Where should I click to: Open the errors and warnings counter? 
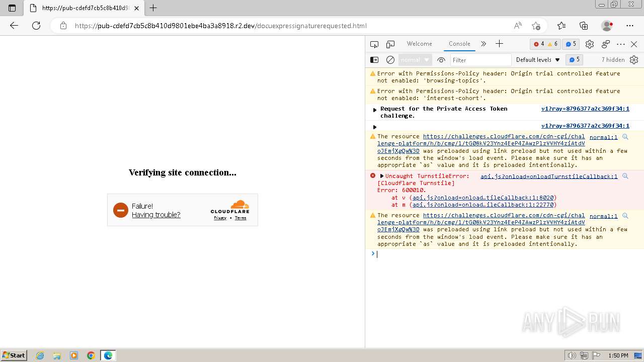545,44
